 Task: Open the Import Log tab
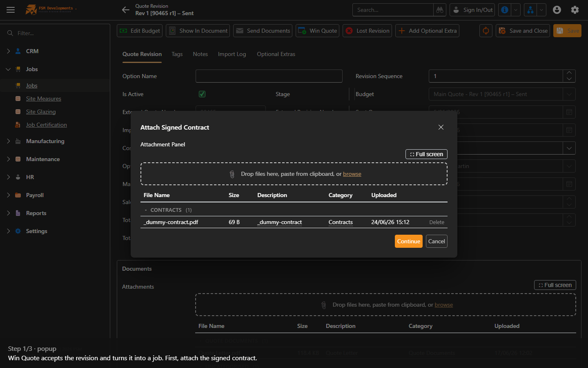[232, 54]
